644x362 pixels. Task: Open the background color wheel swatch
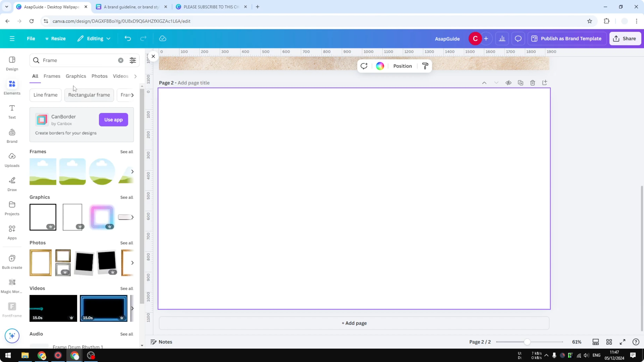click(x=380, y=66)
